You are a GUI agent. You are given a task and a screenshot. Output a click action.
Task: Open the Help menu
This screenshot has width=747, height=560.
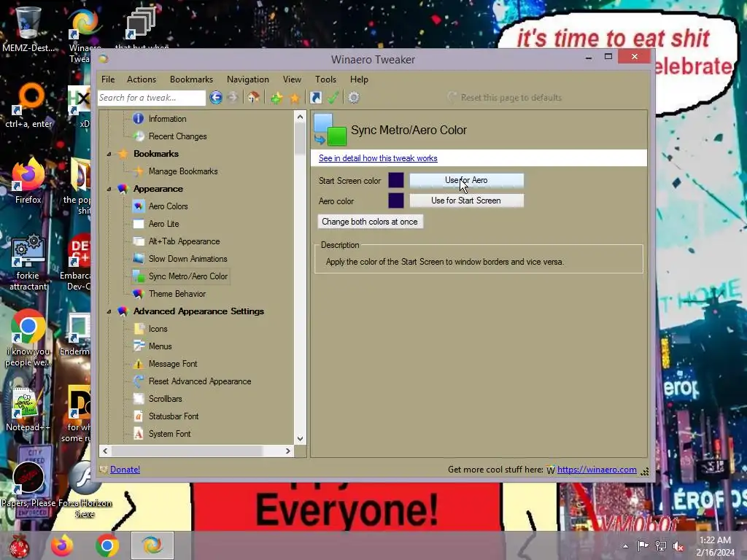pos(359,79)
